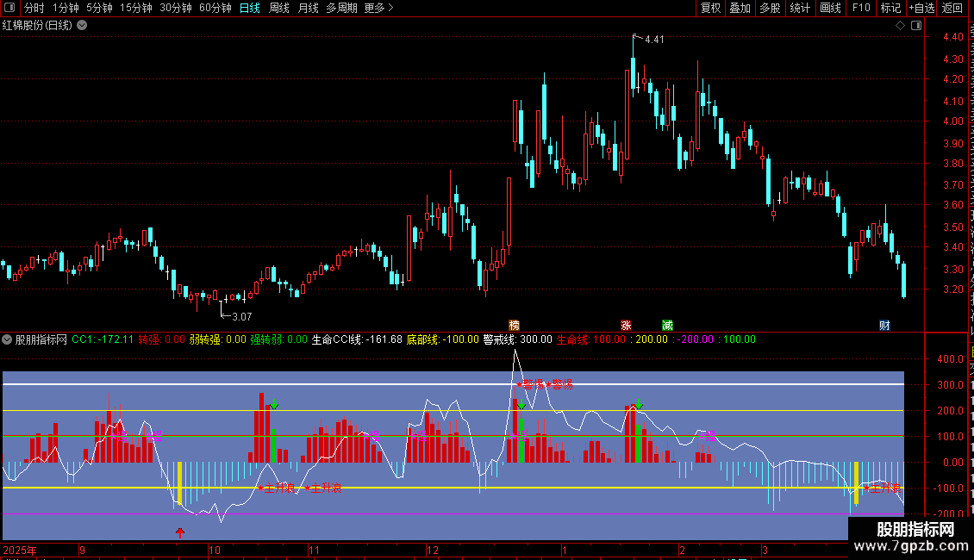This screenshot has height=560, width=974.
Task: Click the 底部线: -100.00 label
Action: (442, 339)
